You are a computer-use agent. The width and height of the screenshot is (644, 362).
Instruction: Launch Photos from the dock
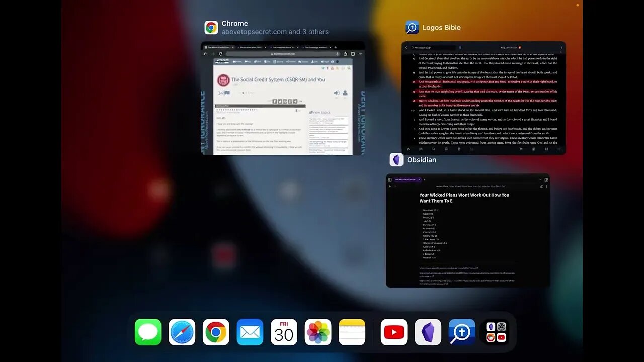(318, 332)
